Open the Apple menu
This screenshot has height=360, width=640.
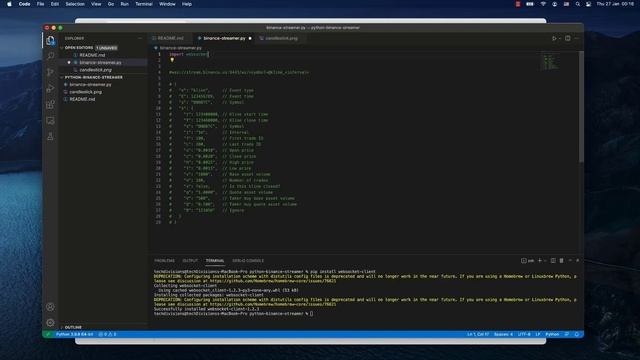pyautogui.click(x=9, y=4)
